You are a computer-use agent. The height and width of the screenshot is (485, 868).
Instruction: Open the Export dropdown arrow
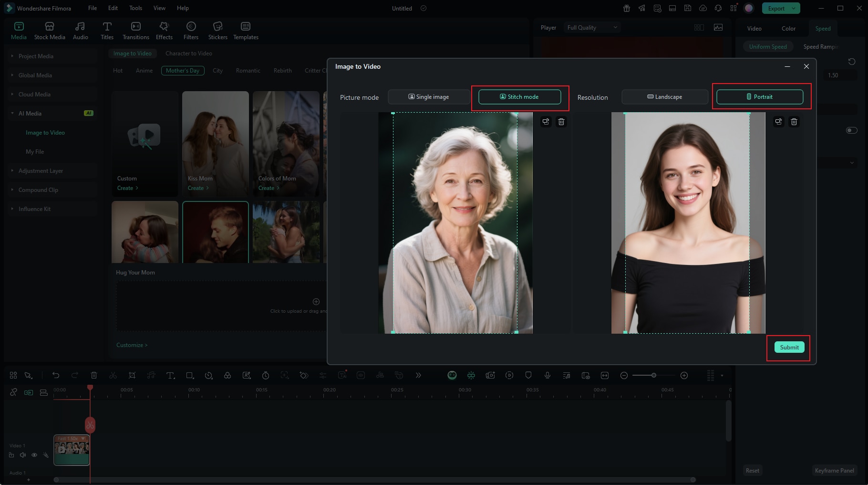click(794, 8)
